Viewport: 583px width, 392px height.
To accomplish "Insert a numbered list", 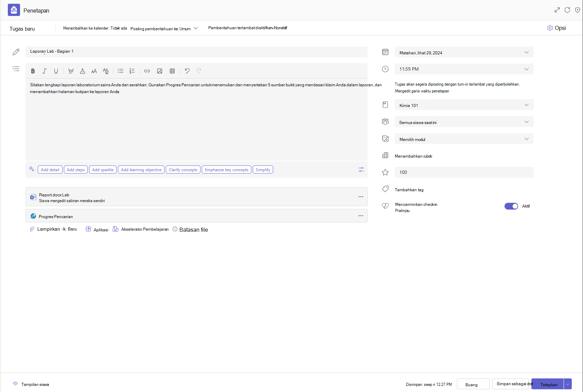I will tap(132, 71).
